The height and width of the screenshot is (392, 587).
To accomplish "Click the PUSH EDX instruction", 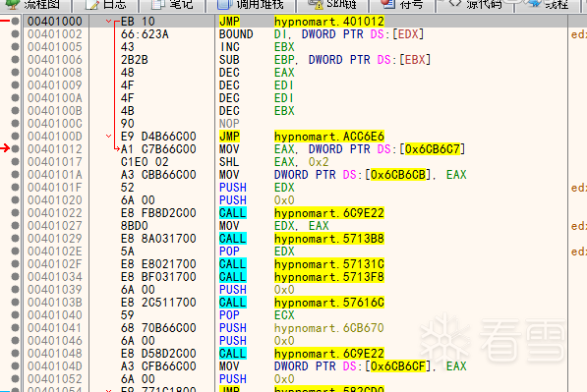I will click(257, 188).
